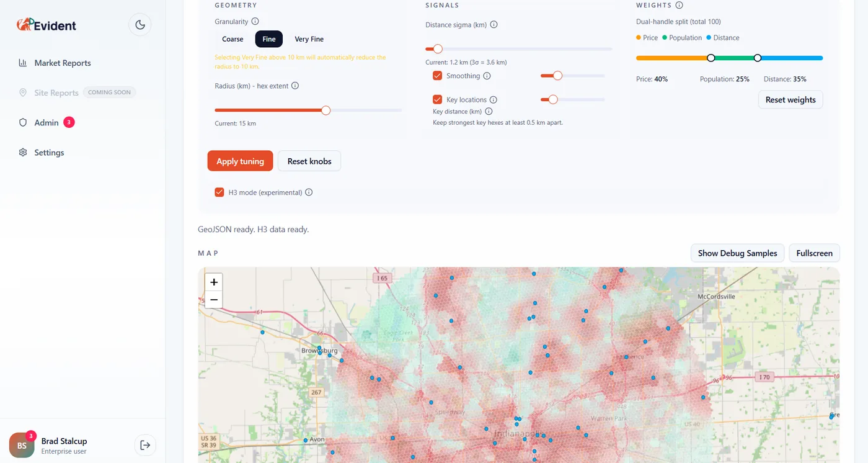
Task: Toggle dark mode moon icon
Action: point(140,25)
